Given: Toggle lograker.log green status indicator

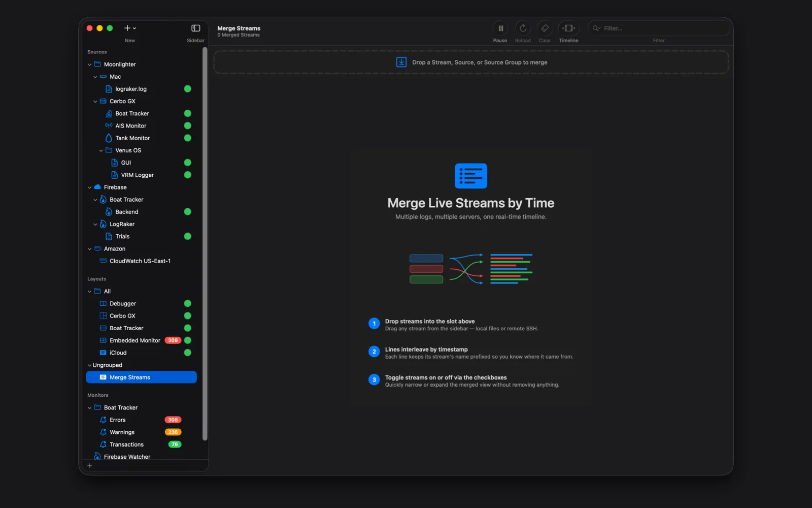Looking at the screenshot, I should point(187,89).
